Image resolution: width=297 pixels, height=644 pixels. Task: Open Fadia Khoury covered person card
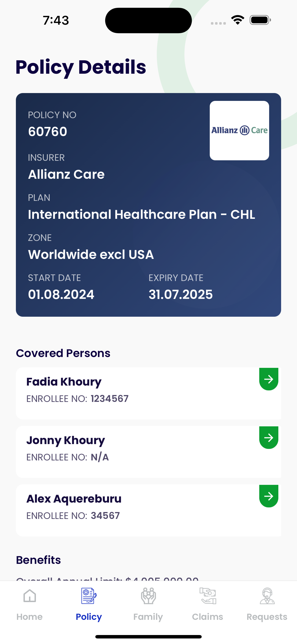pos(148,393)
